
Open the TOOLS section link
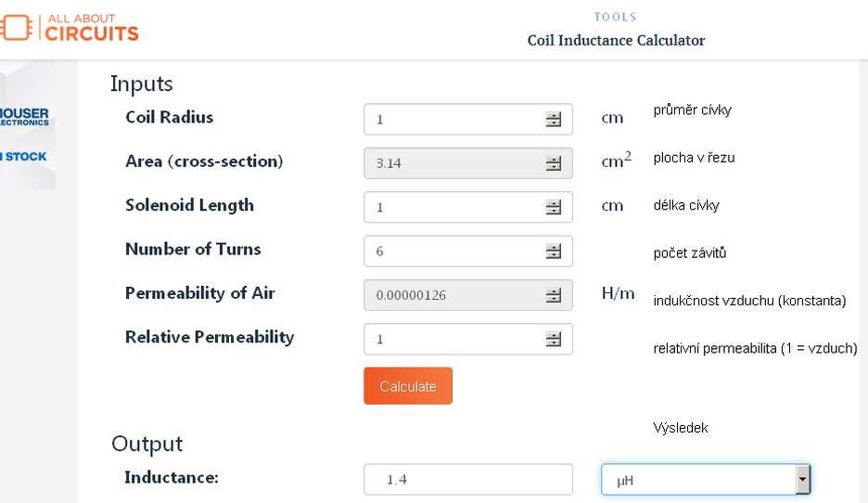pyautogui.click(x=616, y=18)
